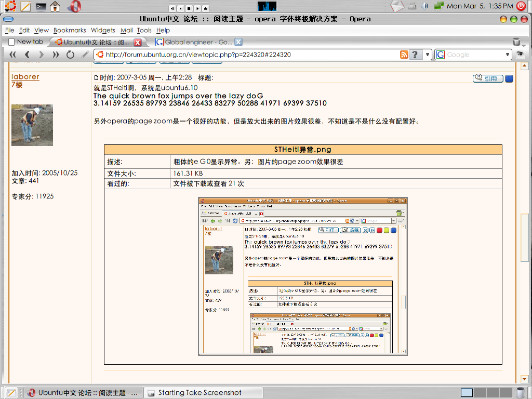Screen dimensions: 532x399
Task: Click the scrollbar down arrow
Action: click(x=525, y=379)
